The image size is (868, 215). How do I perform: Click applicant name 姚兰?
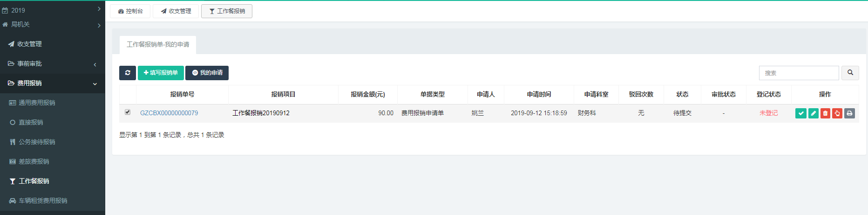pyautogui.click(x=478, y=113)
